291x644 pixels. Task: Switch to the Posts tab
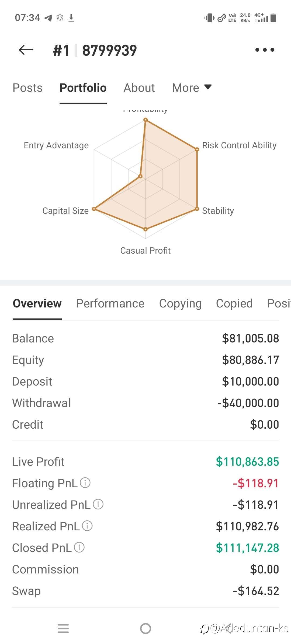coord(27,88)
